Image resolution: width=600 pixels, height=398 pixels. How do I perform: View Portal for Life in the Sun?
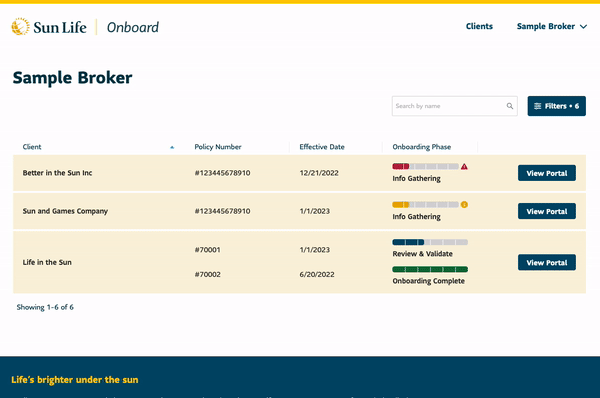pos(547,263)
